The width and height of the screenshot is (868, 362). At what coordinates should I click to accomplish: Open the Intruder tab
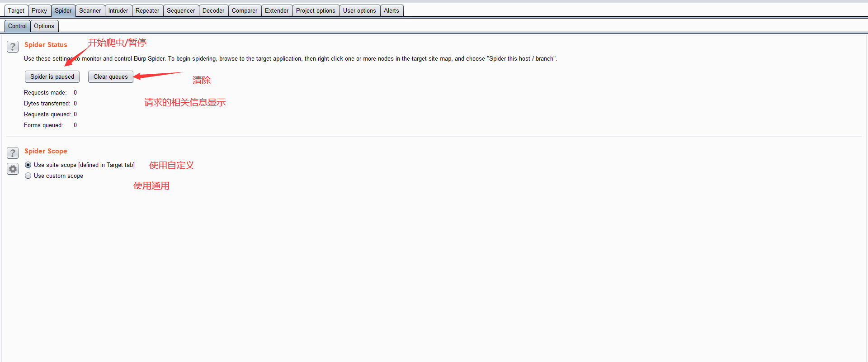[x=118, y=10]
